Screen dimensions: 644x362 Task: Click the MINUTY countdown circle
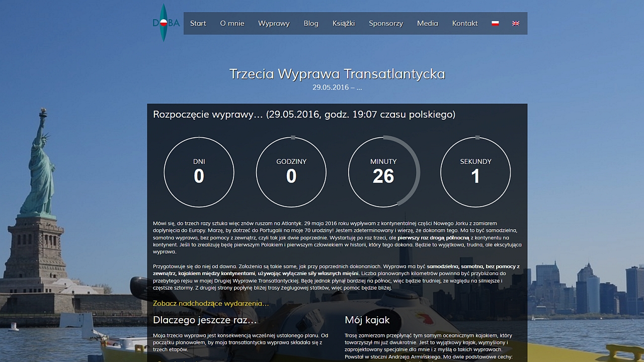click(x=383, y=172)
